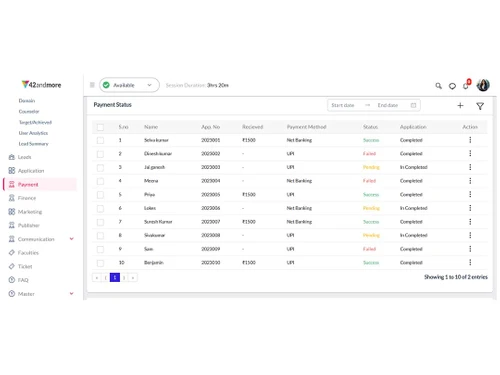Check the box for Priya row
This screenshot has height=375, width=500.
pos(100,195)
